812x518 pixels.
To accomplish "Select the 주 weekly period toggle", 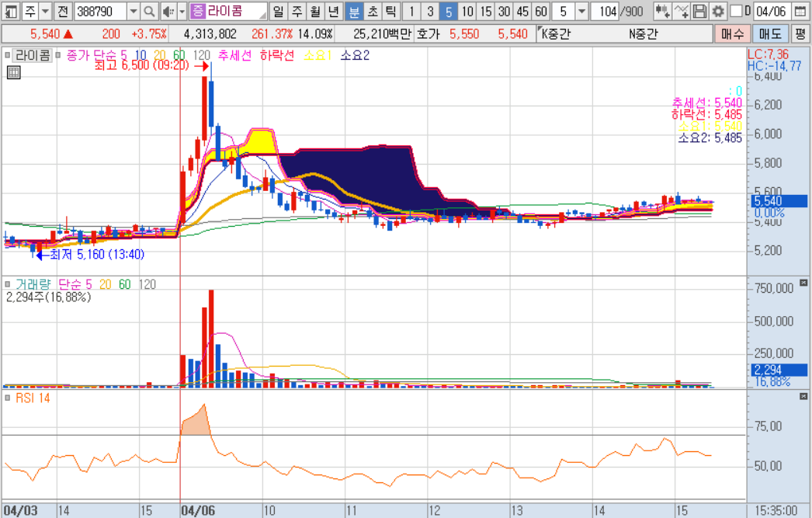I will tap(297, 11).
